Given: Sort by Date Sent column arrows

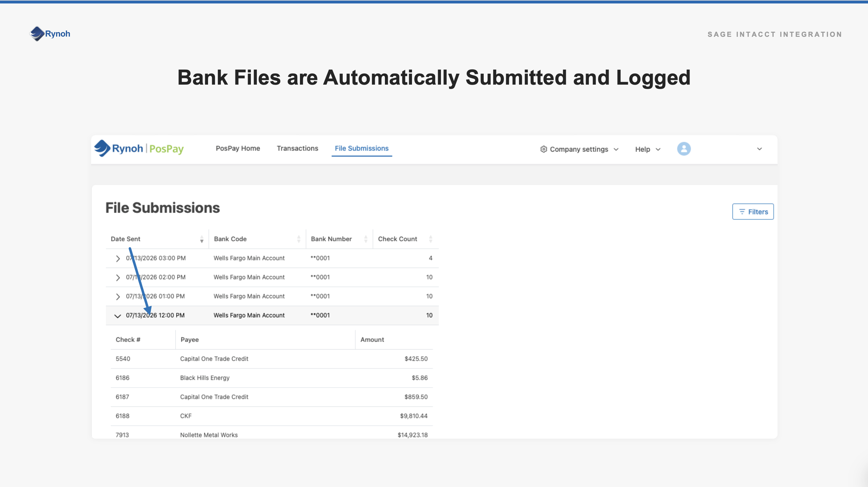Looking at the screenshot, I should (201, 239).
